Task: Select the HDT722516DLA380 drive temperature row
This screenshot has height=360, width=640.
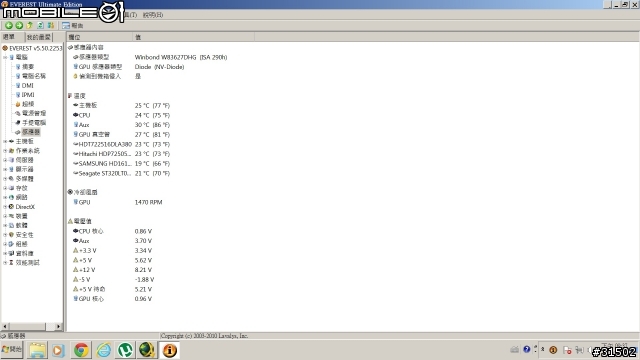Action: tap(121, 144)
